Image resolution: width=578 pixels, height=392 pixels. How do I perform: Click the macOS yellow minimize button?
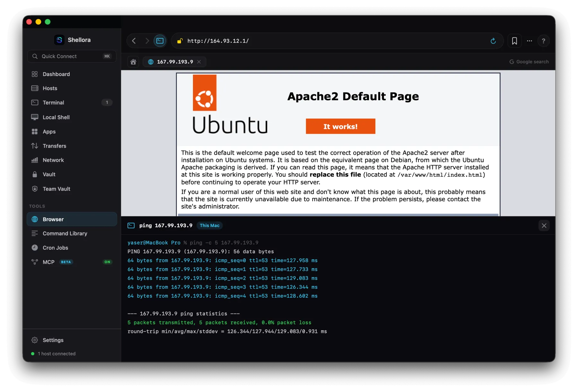point(38,22)
